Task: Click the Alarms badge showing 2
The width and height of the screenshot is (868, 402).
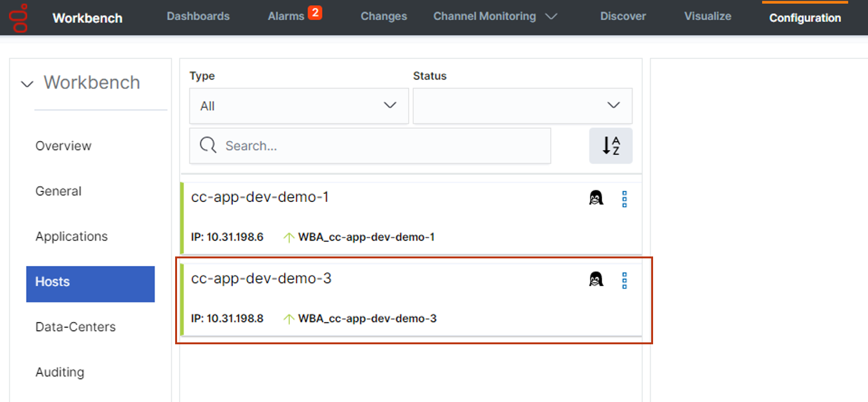Action: [314, 12]
